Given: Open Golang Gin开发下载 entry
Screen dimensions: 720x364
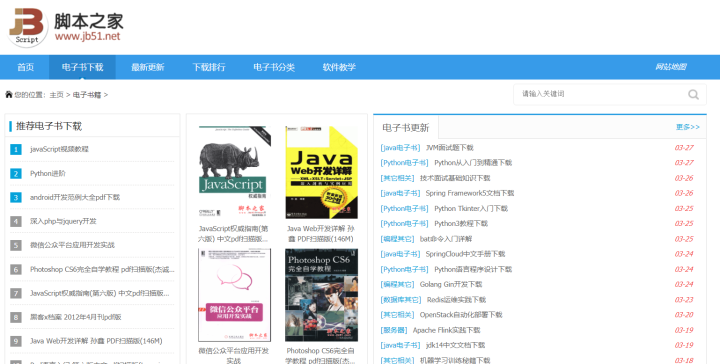Looking at the screenshot, I should [451, 285].
